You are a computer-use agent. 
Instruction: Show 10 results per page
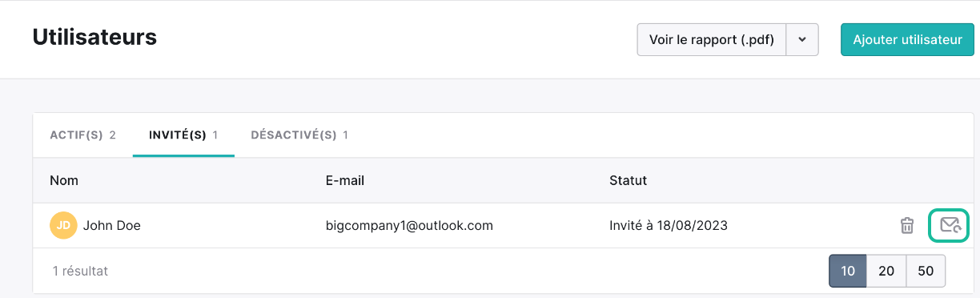(x=848, y=271)
